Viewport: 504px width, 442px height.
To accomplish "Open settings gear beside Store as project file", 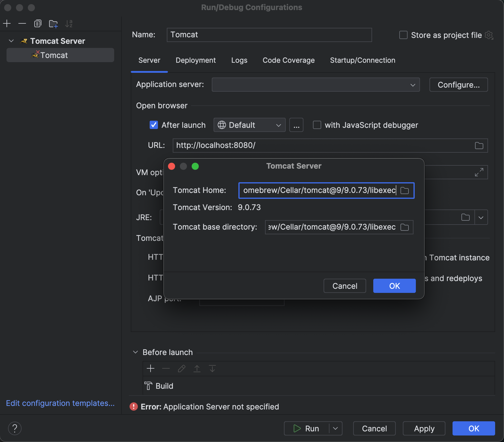I will (489, 35).
